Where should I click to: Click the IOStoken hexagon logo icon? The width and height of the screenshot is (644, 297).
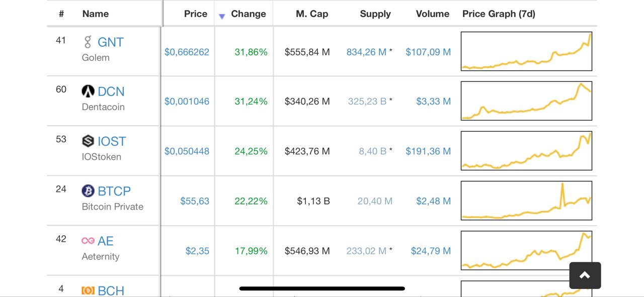coord(88,141)
